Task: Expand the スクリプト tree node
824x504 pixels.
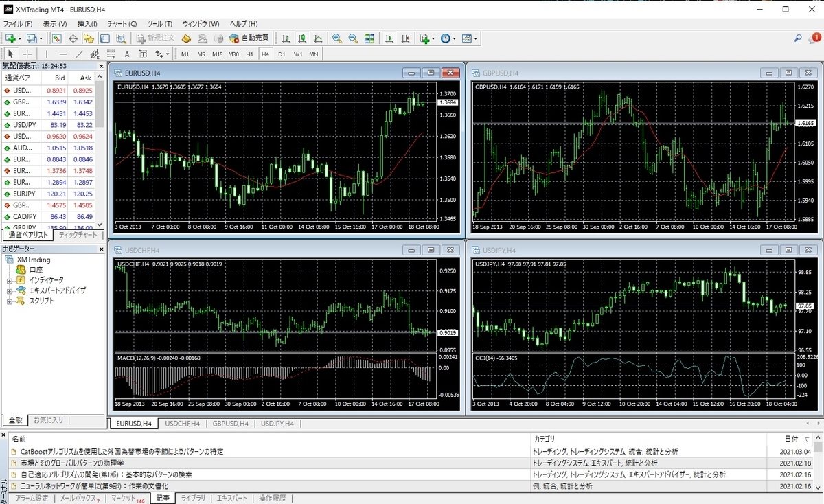Action: pos(10,301)
